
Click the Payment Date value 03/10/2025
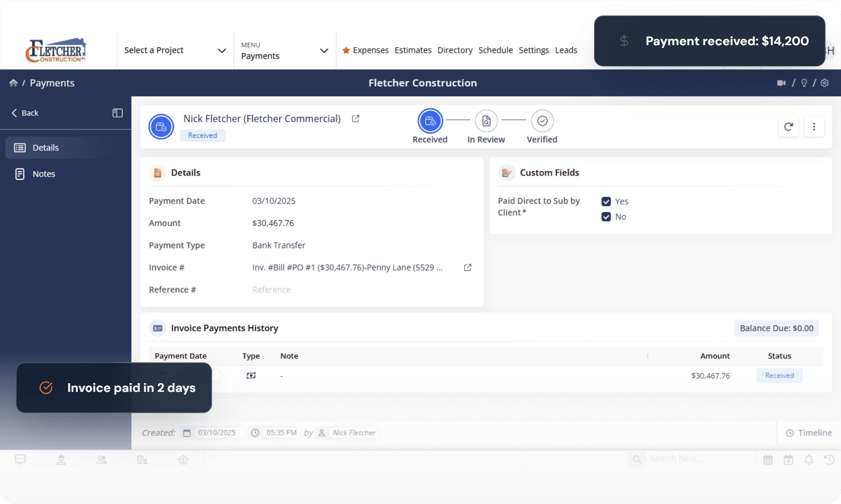point(274,201)
